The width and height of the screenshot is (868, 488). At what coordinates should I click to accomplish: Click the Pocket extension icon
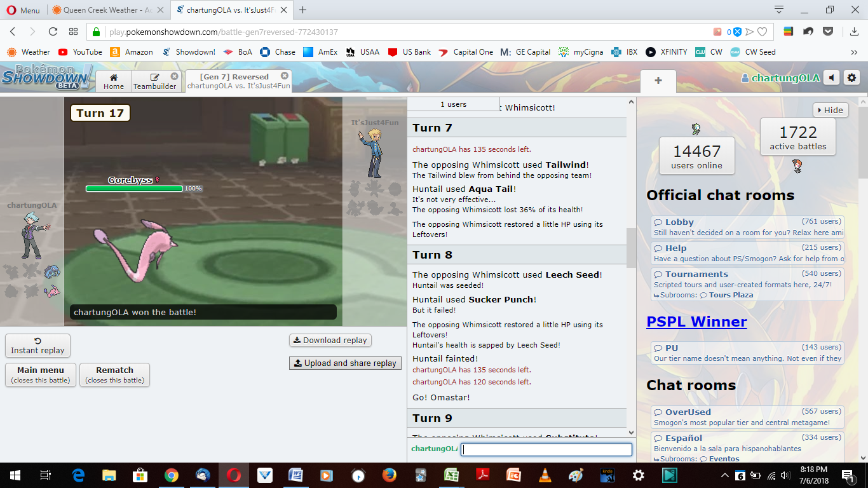coord(828,32)
